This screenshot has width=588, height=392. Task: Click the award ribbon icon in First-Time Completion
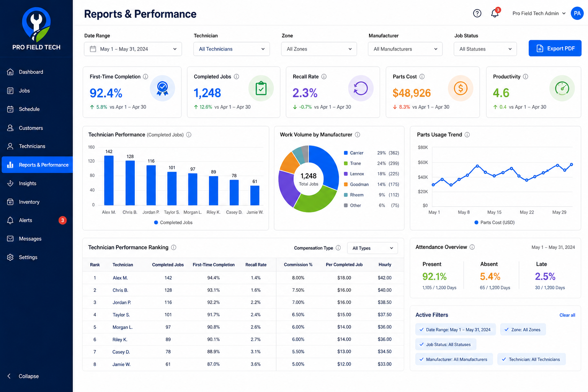[x=162, y=88]
